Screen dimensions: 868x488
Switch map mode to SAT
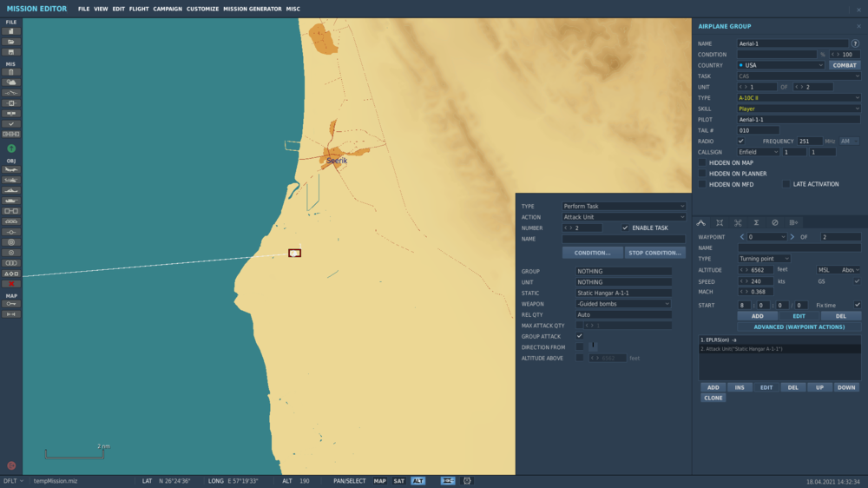click(x=398, y=481)
